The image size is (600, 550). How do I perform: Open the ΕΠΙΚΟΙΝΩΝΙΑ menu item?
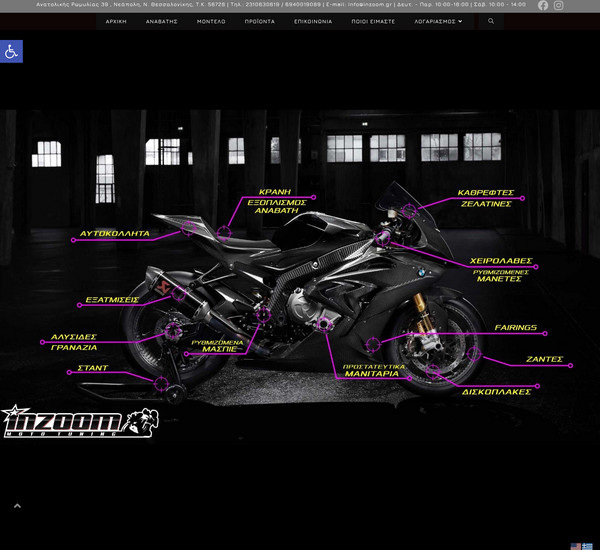[313, 22]
